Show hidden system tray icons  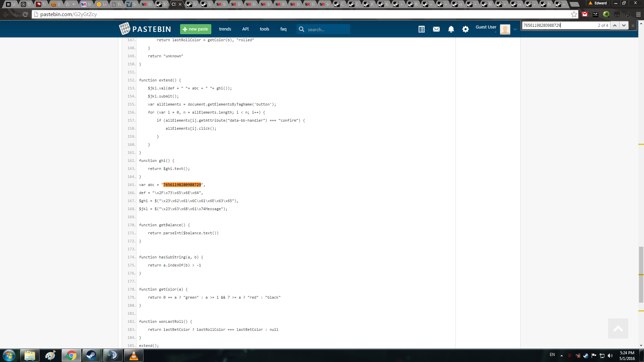point(561,356)
